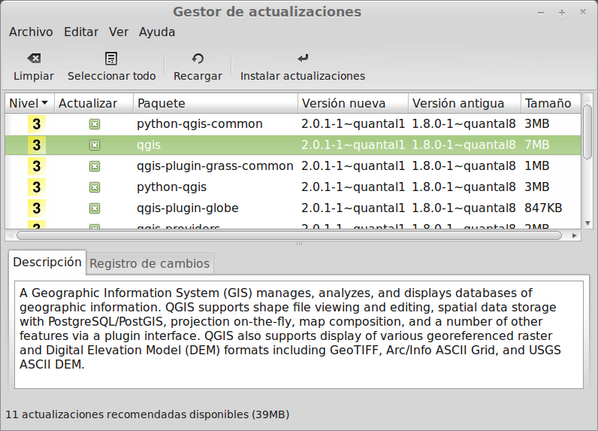
Task: Click the horizontal scrollbar of package list
Action: 289,236
